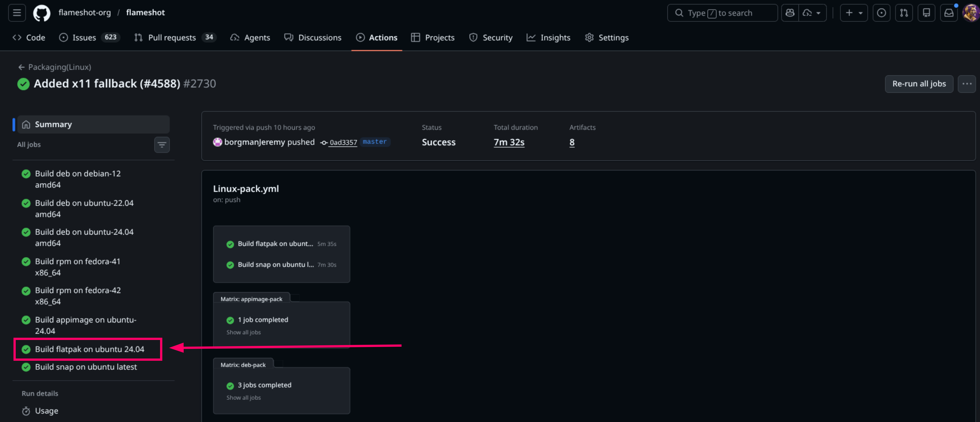Click the filter jobs icon button
980x422 pixels.
[162, 145]
